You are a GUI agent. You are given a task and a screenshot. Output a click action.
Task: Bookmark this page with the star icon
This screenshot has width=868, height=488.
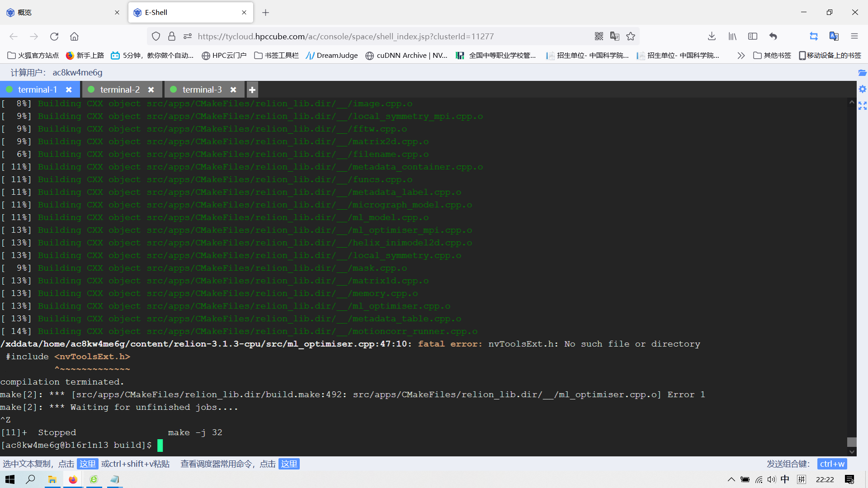tap(631, 37)
